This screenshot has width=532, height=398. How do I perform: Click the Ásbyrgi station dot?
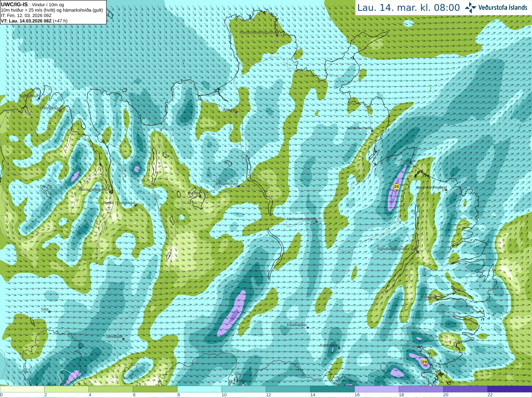(236, 112)
